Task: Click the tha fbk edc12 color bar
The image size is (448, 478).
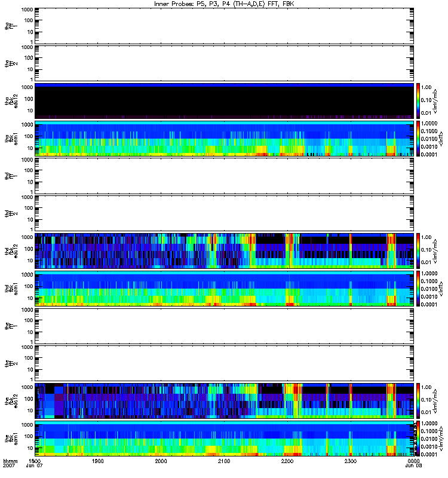Action: coord(418,101)
